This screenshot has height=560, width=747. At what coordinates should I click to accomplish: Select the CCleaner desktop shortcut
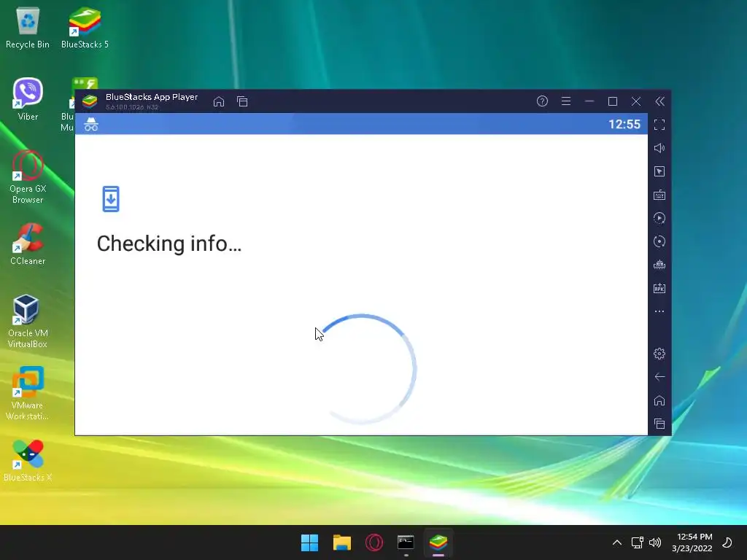pos(28,244)
